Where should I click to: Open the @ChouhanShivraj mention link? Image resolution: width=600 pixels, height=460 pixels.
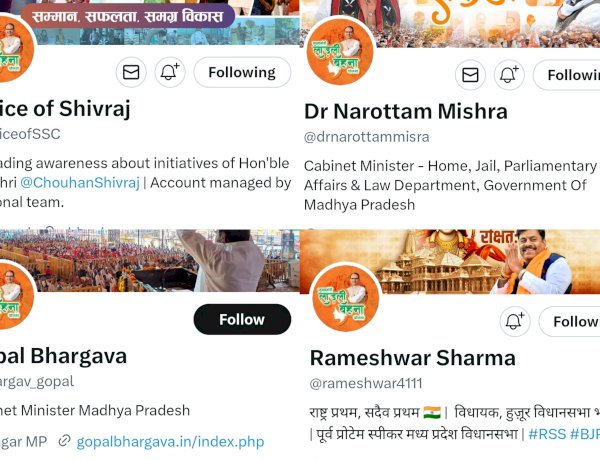(x=80, y=183)
